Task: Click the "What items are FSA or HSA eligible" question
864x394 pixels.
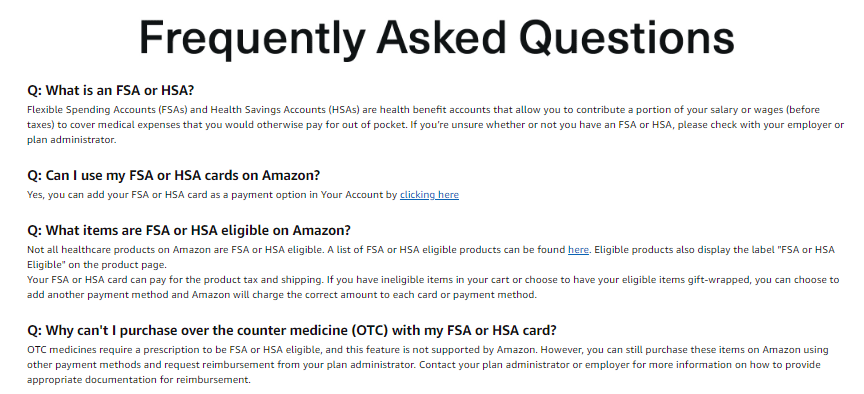Action: [189, 230]
